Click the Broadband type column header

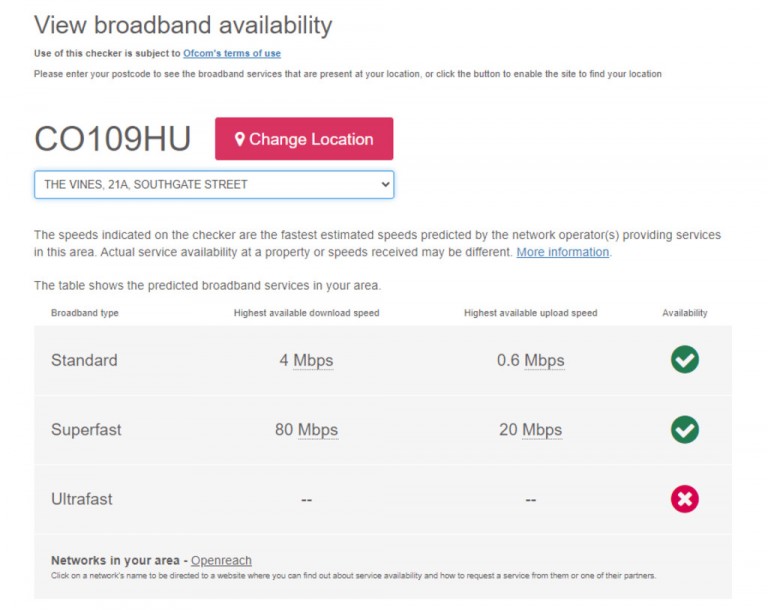click(x=85, y=313)
